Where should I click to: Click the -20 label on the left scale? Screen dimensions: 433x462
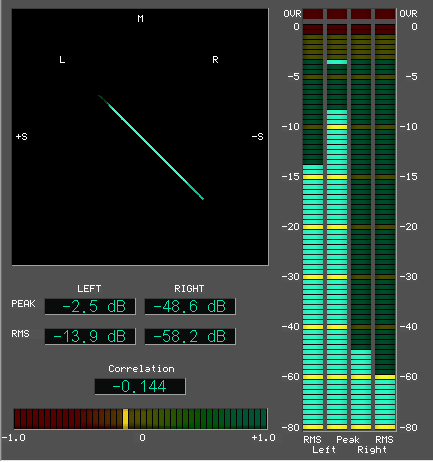(x=291, y=227)
